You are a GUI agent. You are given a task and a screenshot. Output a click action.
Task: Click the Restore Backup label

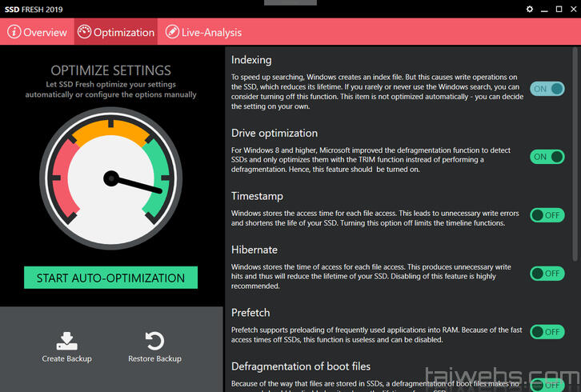tap(155, 358)
